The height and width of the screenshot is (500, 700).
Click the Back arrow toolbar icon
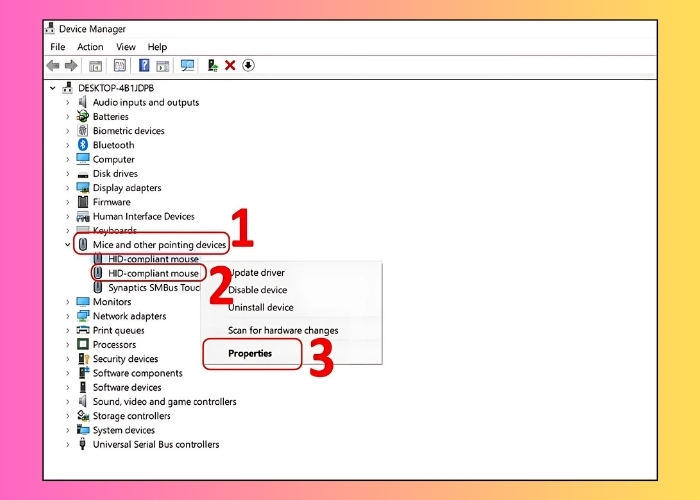tap(52, 65)
